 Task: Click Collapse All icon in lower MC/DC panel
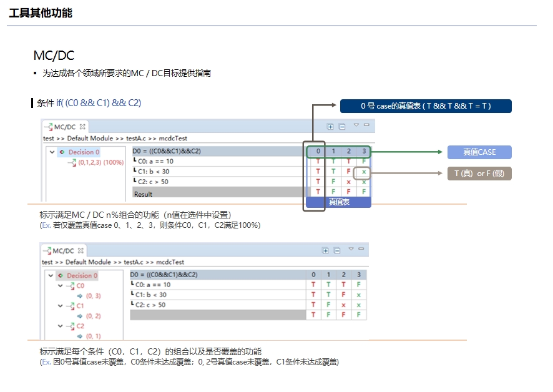pyautogui.click(x=337, y=250)
